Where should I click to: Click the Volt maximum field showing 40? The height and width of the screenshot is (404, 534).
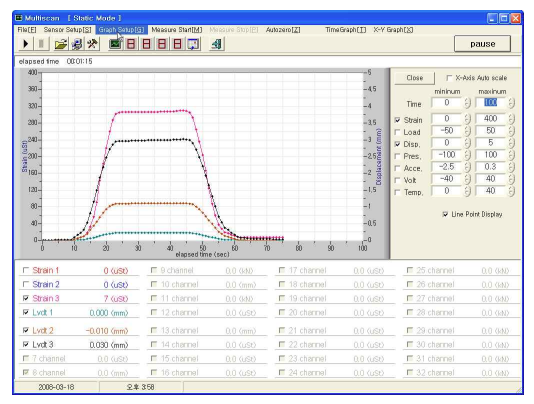pos(491,179)
